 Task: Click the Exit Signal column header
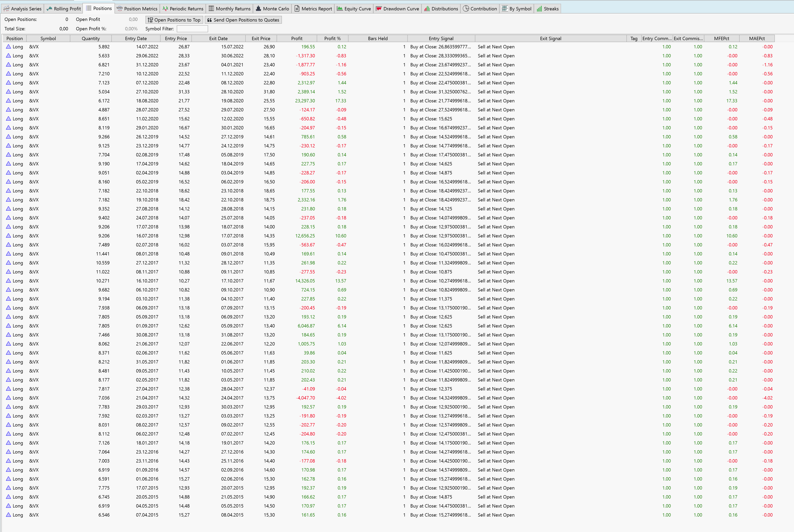point(550,38)
